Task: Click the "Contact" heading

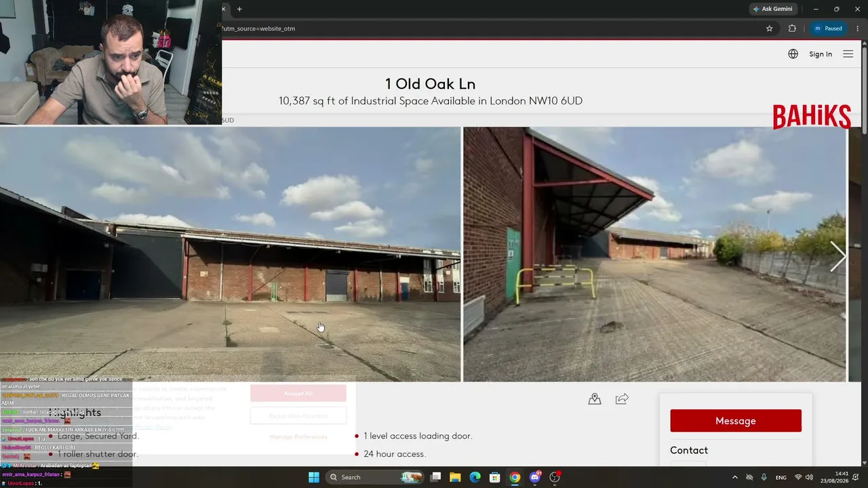Action: pyautogui.click(x=689, y=450)
